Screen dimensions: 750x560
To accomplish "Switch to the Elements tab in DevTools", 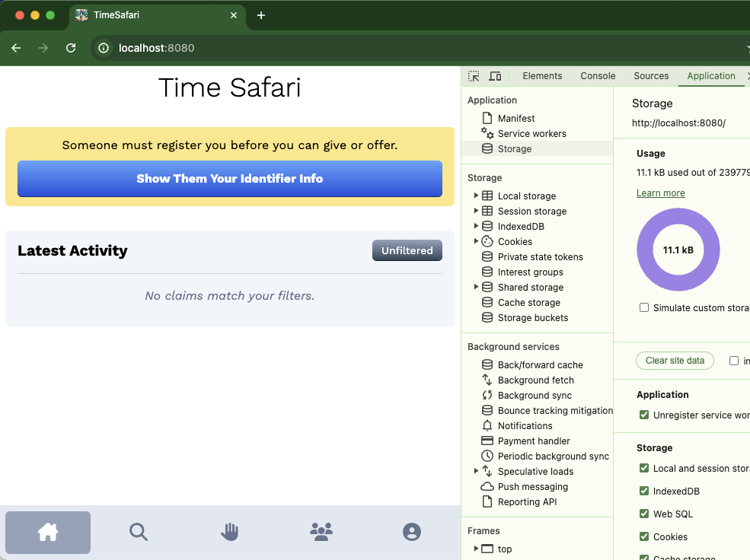I will [x=542, y=76].
